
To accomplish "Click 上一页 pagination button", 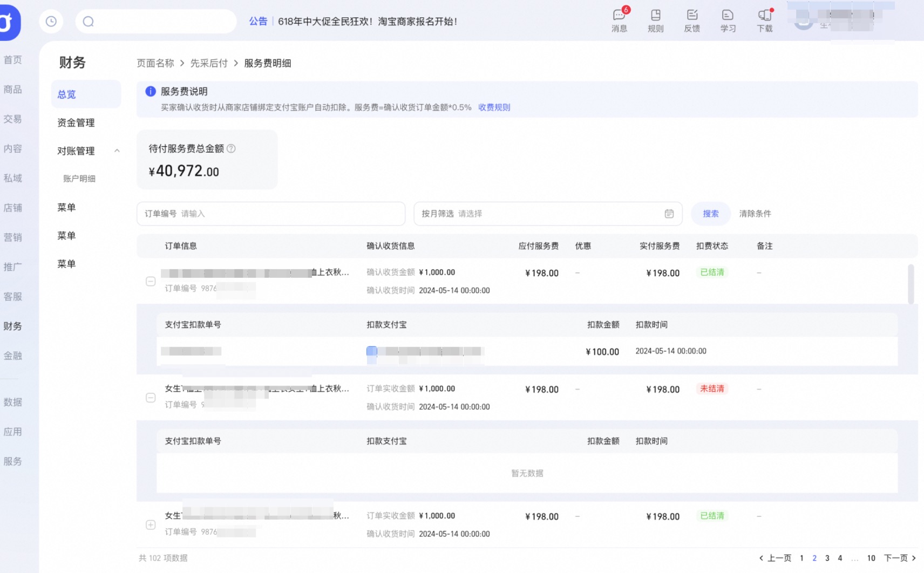I will 775,558.
